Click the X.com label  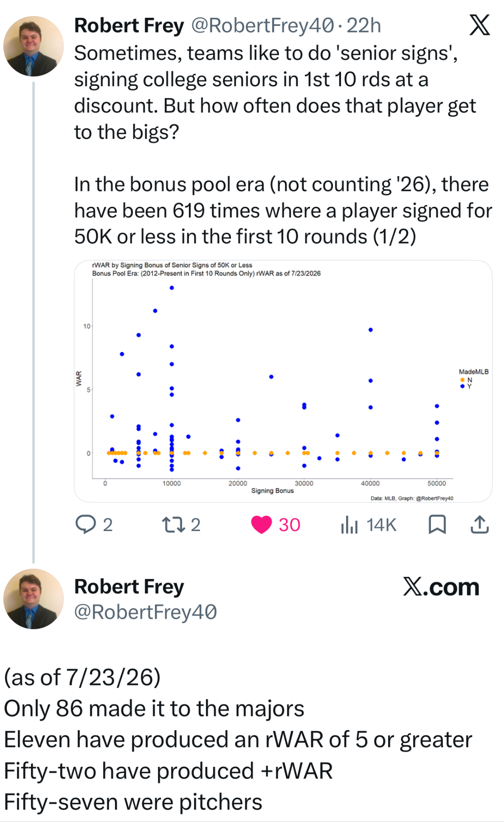pos(441,587)
